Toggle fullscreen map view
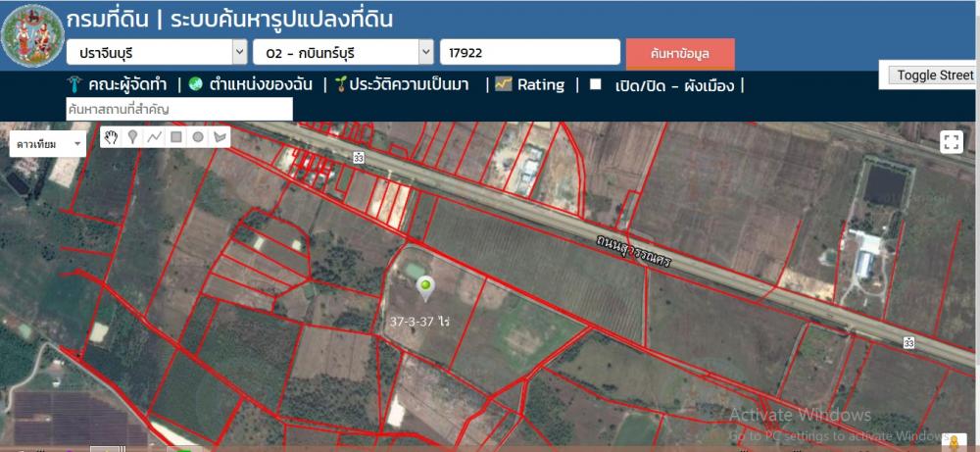The height and width of the screenshot is (452, 980). (x=952, y=142)
